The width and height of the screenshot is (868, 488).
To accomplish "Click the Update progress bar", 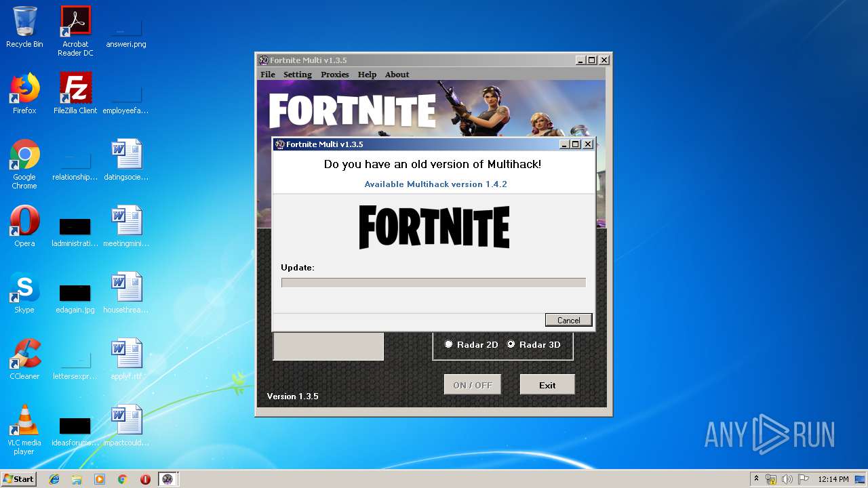I will 433,283.
